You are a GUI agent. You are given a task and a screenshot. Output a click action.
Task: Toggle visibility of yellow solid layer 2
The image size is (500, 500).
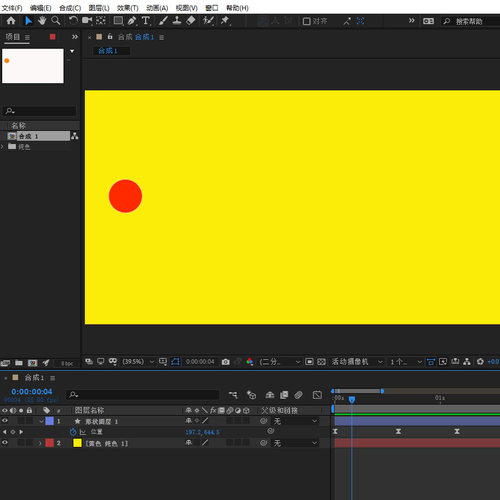5,443
